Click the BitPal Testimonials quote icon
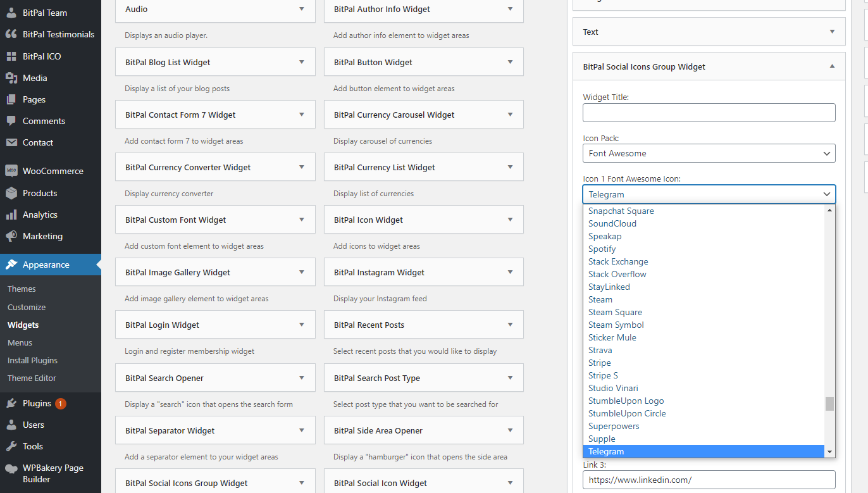 [x=11, y=34]
